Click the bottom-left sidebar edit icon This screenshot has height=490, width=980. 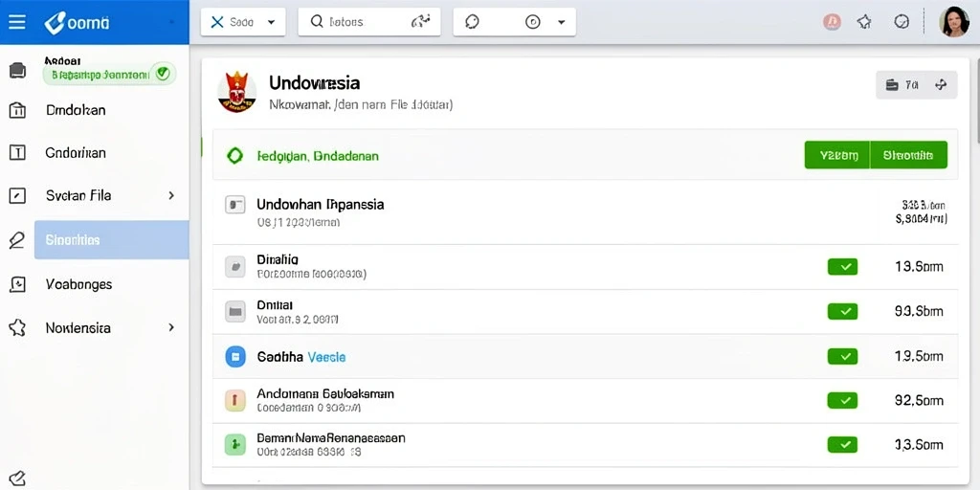click(17, 479)
